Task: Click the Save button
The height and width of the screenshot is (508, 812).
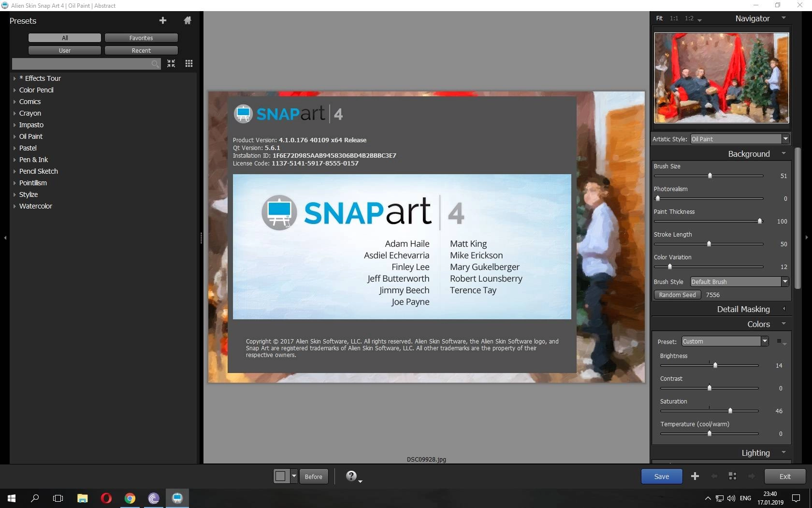Action: [x=662, y=476]
